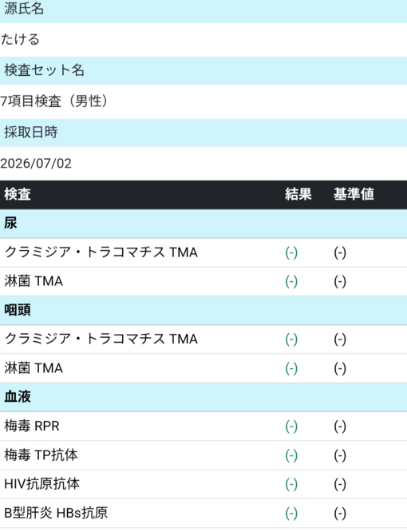Viewport: 407px width, 532px height.
Task: Click the HIV抗原抗体 row
Action: click(203, 484)
